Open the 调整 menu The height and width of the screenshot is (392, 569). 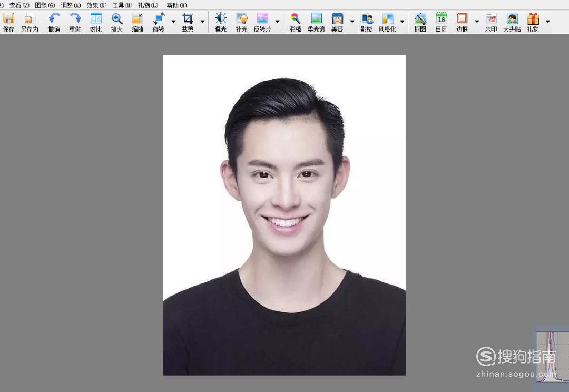(71, 5)
